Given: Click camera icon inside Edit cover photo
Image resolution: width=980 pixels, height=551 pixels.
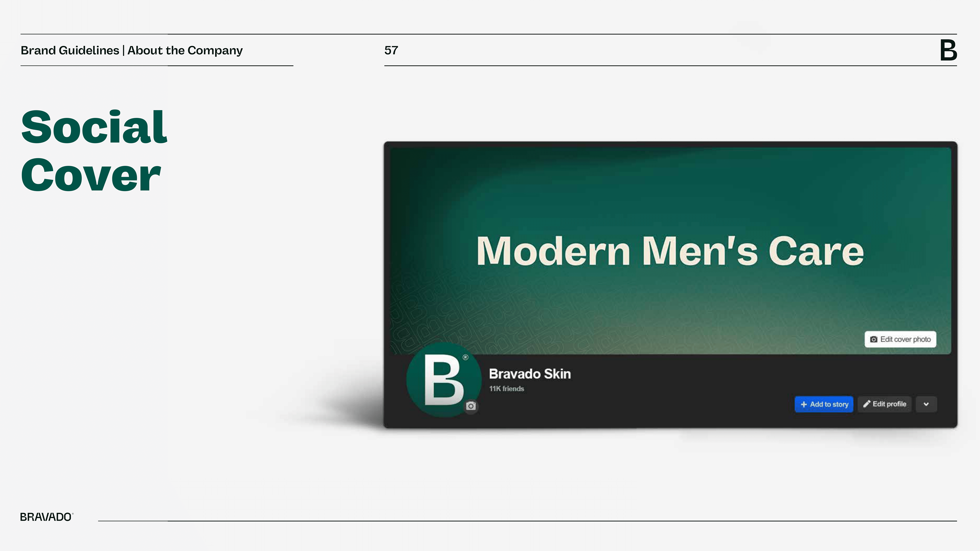Looking at the screenshot, I should tap(874, 339).
